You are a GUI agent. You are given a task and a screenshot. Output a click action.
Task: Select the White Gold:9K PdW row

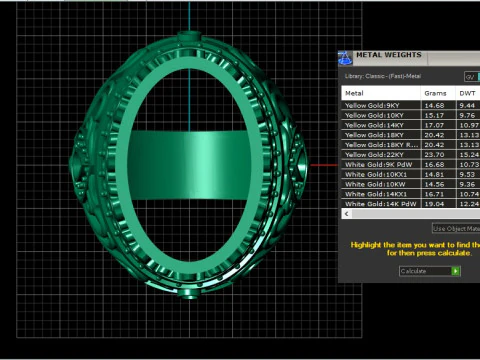click(411, 165)
